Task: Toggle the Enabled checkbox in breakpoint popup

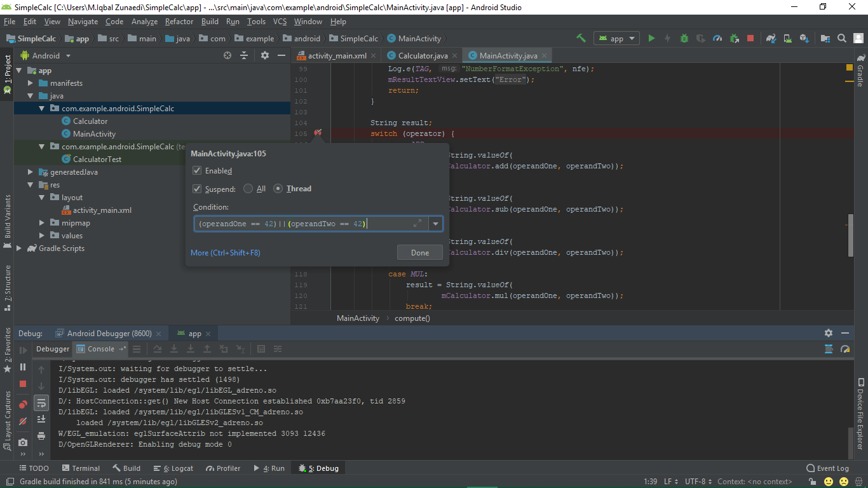Action: pos(197,170)
